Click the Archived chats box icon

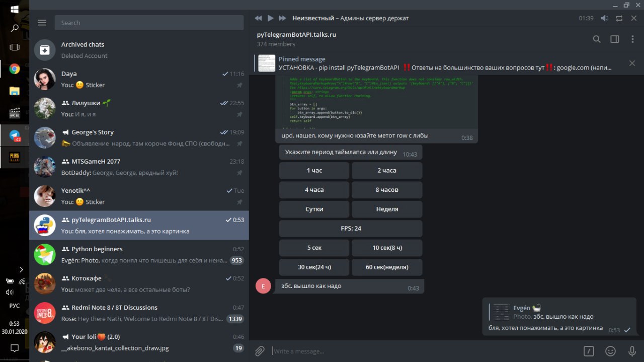coord(45,50)
